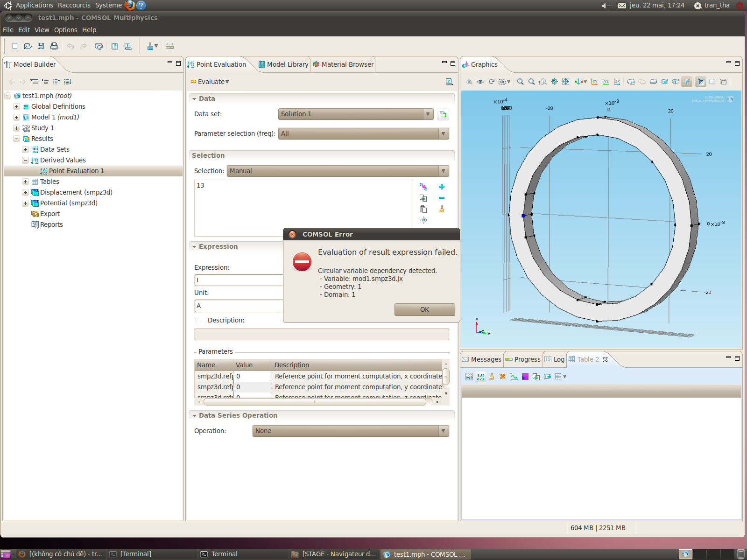Move node down in Model Builder toolbar
The width and height of the screenshot is (747, 560).
(x=68, y=82)
